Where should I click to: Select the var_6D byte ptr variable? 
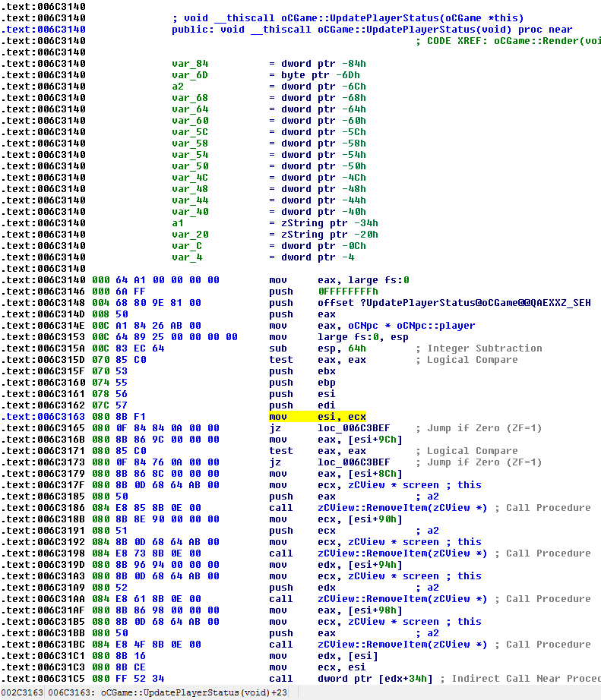pyautogui.click(x=190, y=75)
